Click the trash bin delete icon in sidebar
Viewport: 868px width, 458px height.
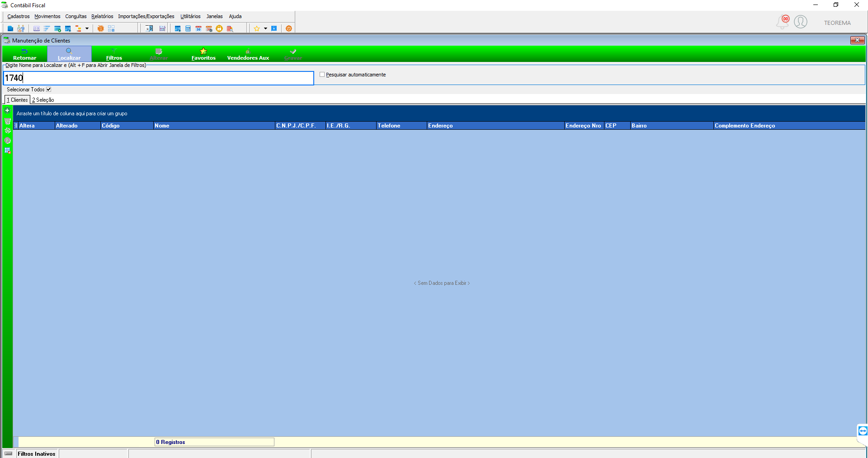click(x=7, y=121)
